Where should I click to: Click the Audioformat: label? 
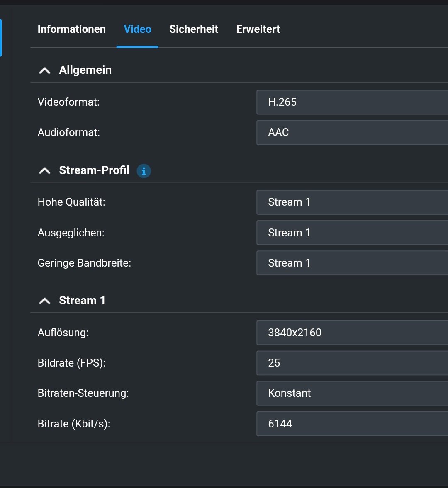click(x=68, y=133)
